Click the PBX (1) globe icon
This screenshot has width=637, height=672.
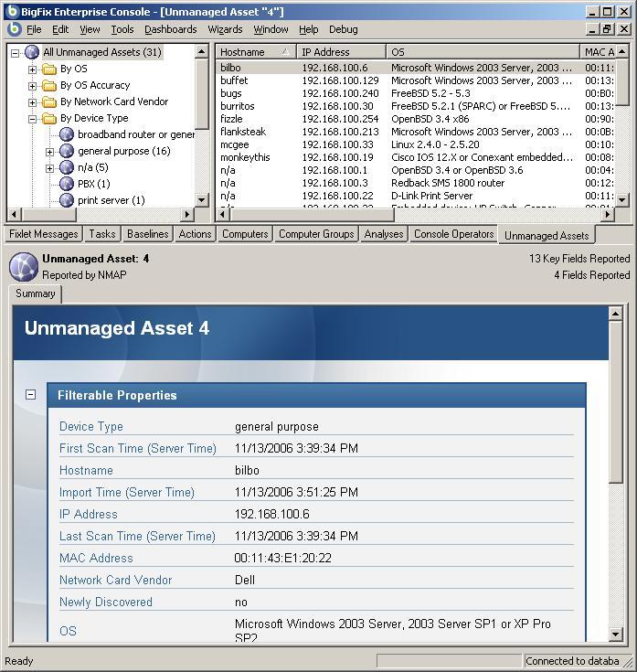67,184
